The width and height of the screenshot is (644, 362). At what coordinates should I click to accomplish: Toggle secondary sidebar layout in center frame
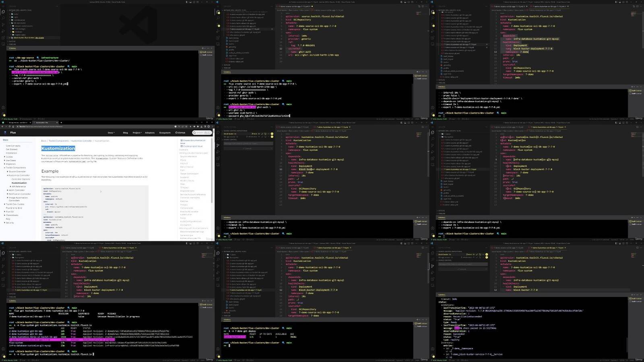pyautogui.click(x=409, y=123)
